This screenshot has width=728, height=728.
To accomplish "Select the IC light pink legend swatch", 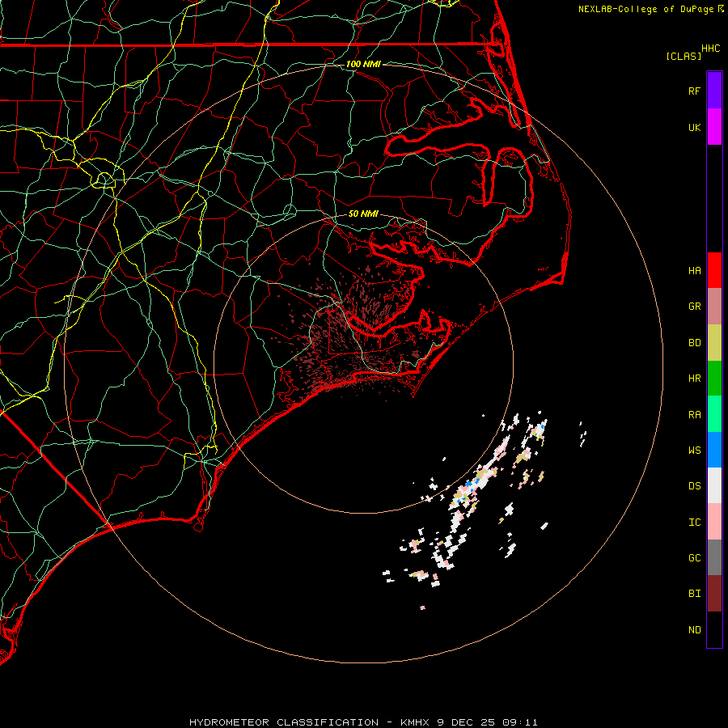I will click(714, 522).
